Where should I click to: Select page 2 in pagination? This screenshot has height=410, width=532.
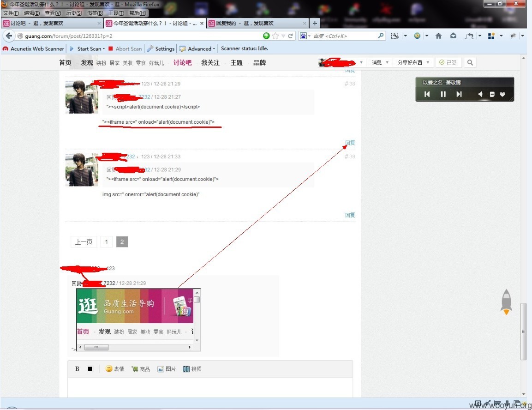[x=122, y=241]
